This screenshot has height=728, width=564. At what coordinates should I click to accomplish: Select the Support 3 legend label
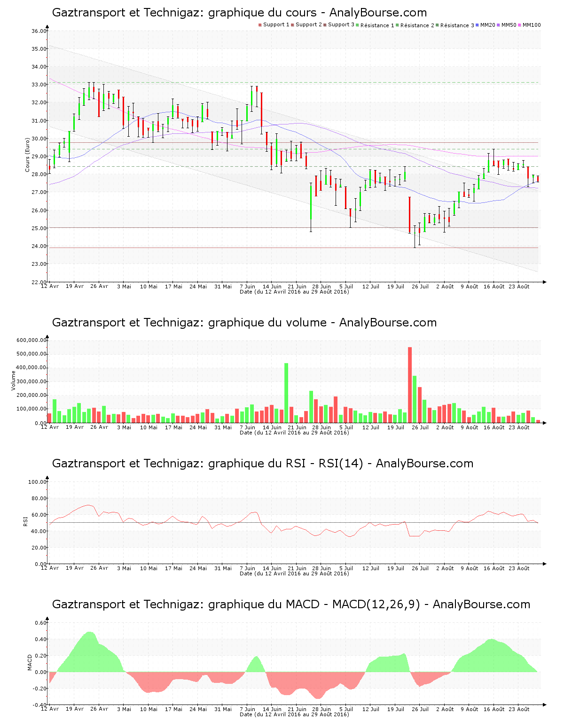341,25
